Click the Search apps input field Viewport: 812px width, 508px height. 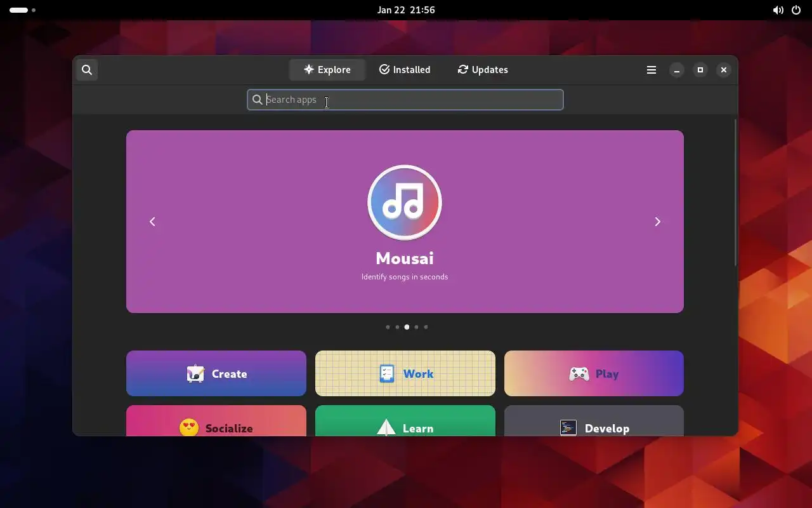[x=405, y=100]
